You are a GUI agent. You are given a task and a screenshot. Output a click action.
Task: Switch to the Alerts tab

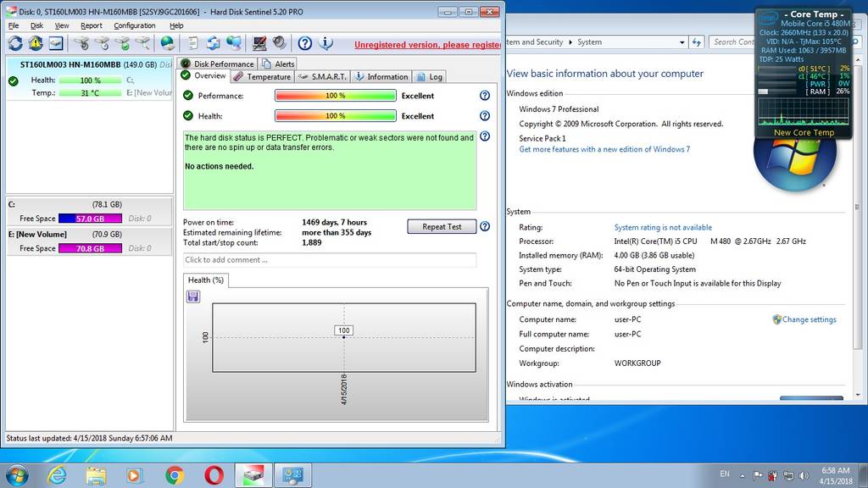[278, 64]
